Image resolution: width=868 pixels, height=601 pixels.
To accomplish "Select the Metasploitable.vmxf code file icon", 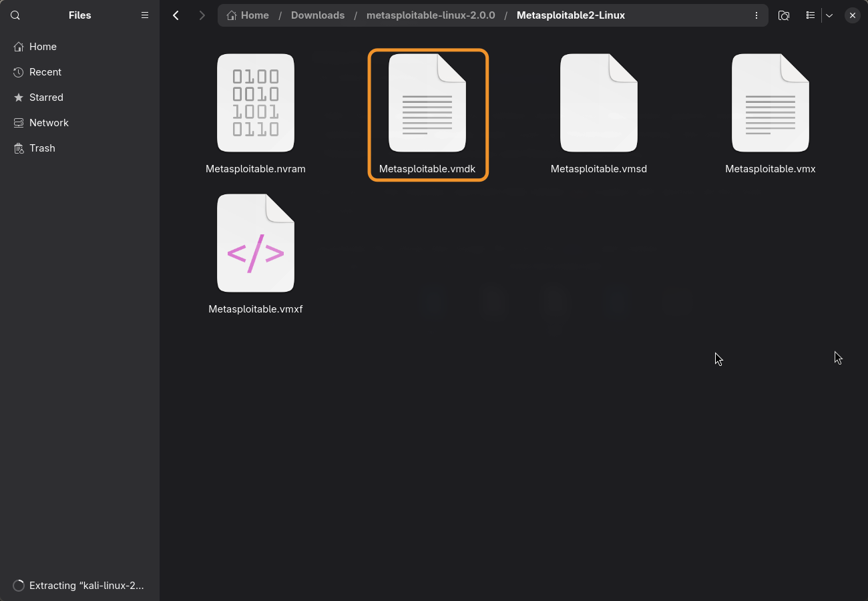I will [x=256, y=243].
